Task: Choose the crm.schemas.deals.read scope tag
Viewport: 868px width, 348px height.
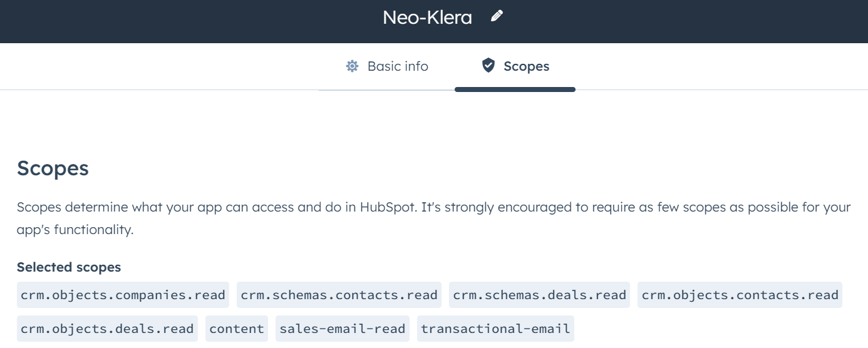Action: (539, 295)
